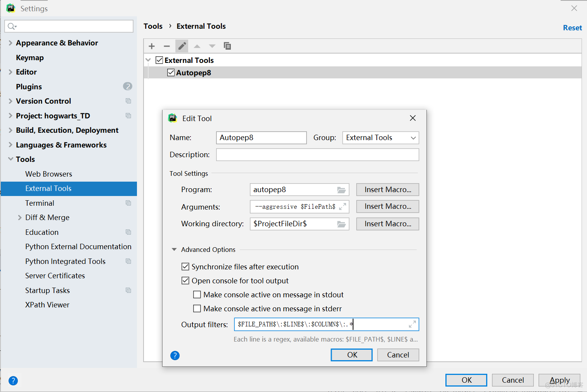Collapse the External Tools group in list
Viewport: 587px width, 392px height.
(148, 60)
